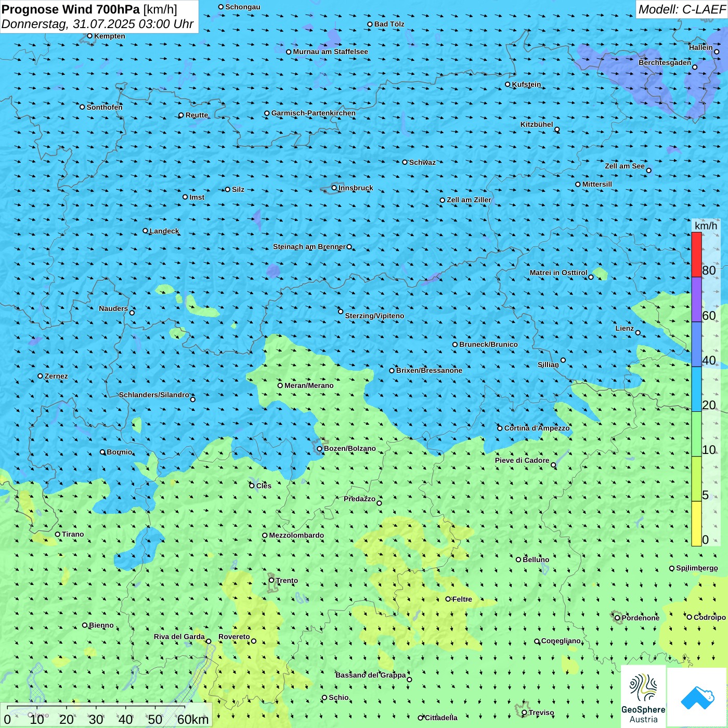The image size is (728, 728).
Task: Click the Sterzing/Vipiteno marker
Action: pyautogui.click(x=341, y=311)
